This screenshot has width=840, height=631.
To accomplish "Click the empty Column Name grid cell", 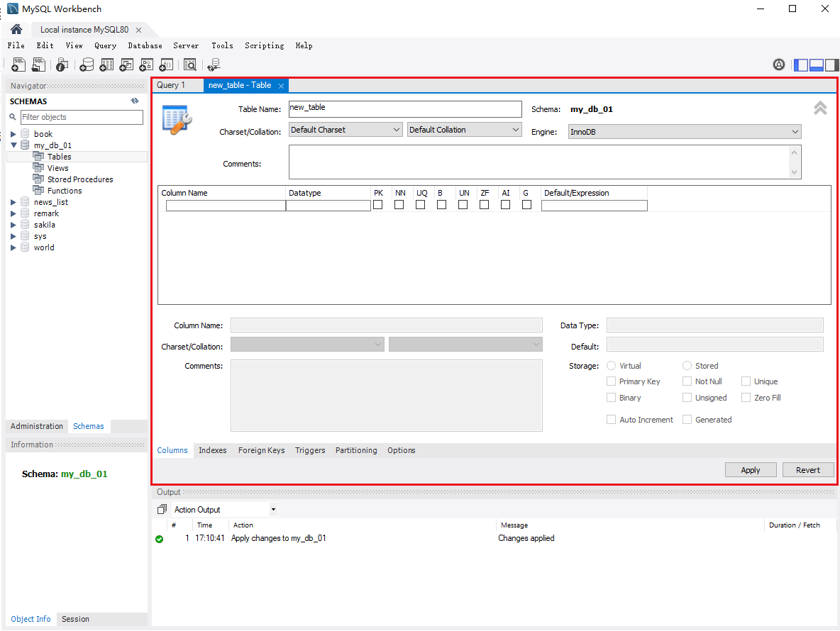I will click(x=226, y=206).
